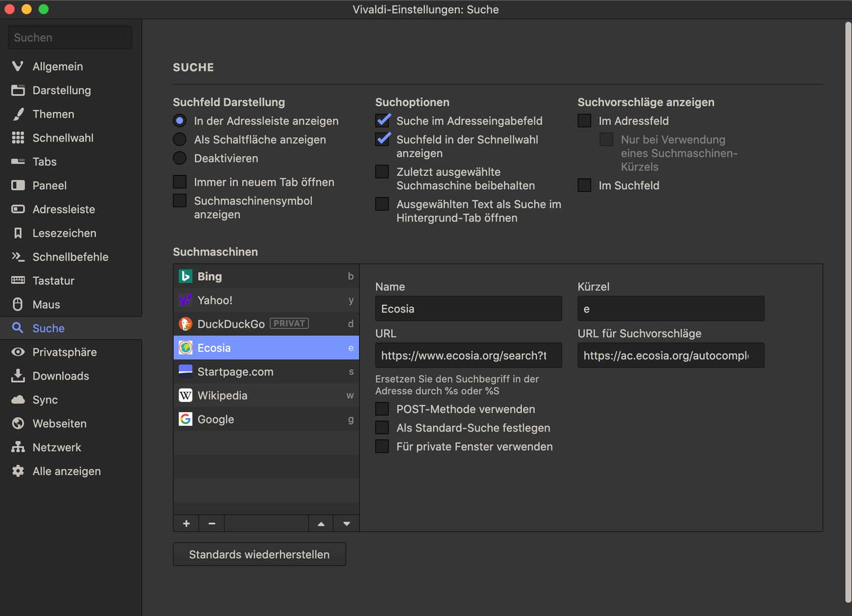Viewport: 852px width, 616px height.
Task: Enable 'Zuletzt ausgewählte Suchmaschine beibehalten'
Action: coord(382,172)
